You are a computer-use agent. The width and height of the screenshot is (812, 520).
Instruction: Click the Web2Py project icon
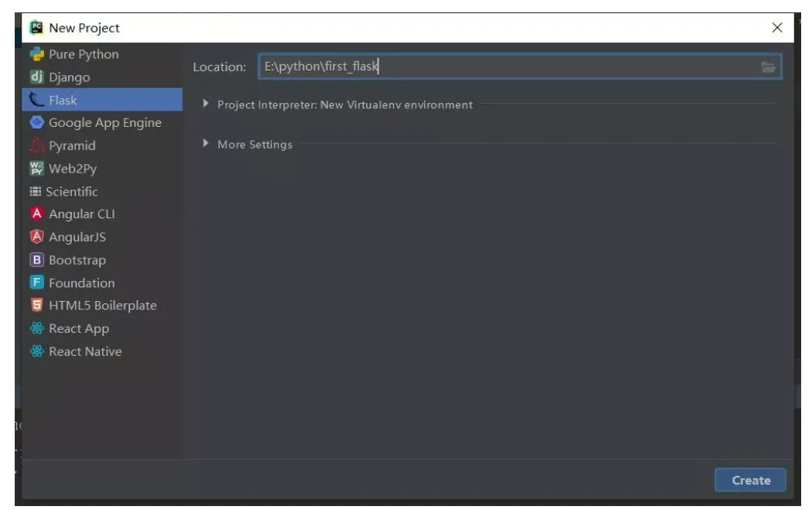point(36,169)
